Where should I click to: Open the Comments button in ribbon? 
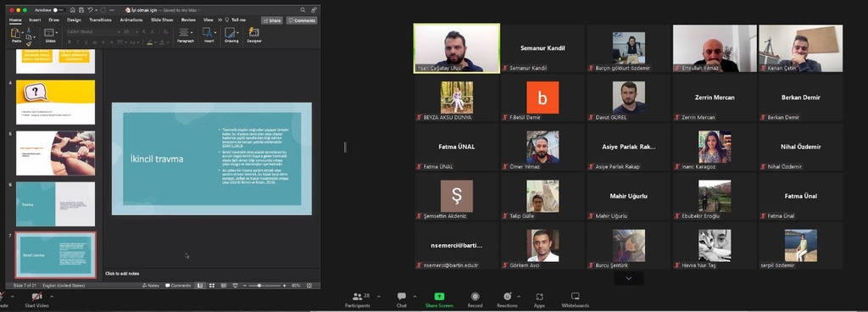point(302,20)
